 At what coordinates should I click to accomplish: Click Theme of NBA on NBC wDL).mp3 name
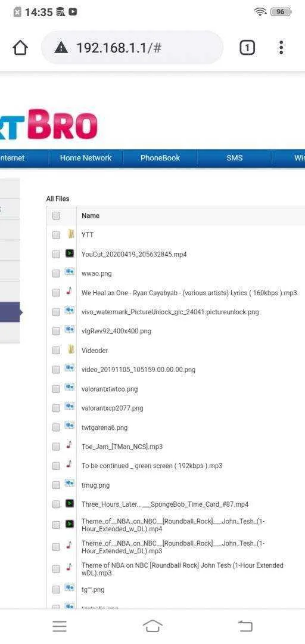click(182, 569)
